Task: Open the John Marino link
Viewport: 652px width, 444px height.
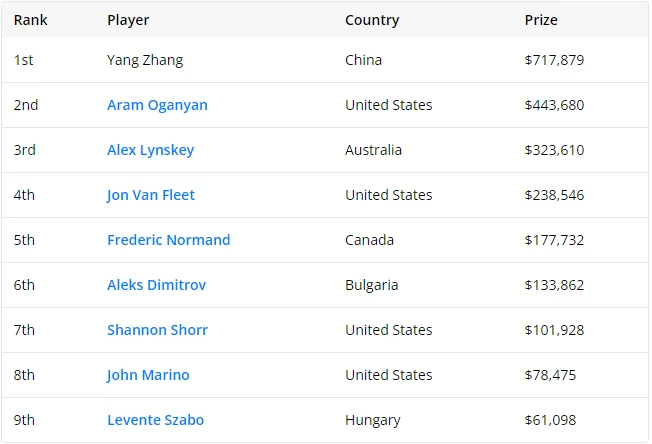Action: point(148,375)
